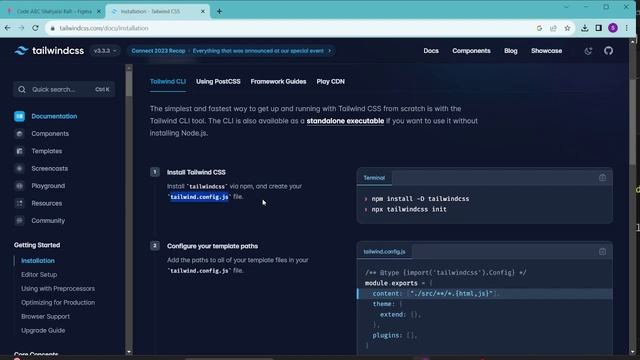The image size is (640, 360).
Task: Toggle the dark mode theme icon
Action: pyautogui.click(x=588, y=51)
